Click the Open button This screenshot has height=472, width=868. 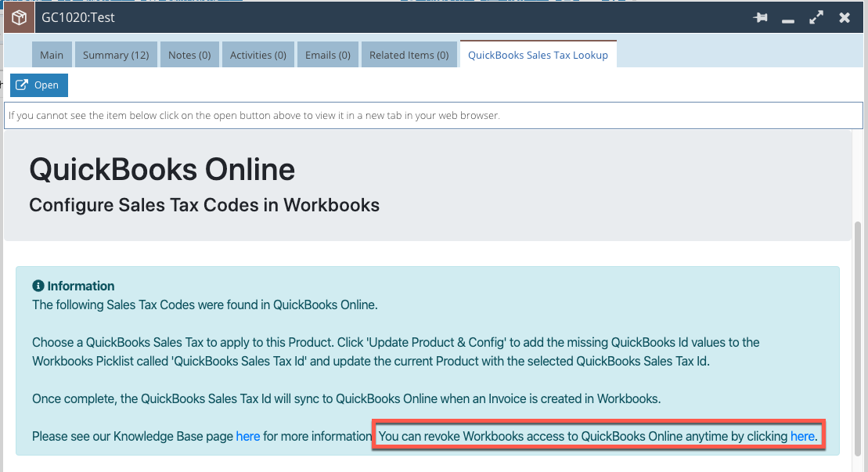click(x=39, y=85)
